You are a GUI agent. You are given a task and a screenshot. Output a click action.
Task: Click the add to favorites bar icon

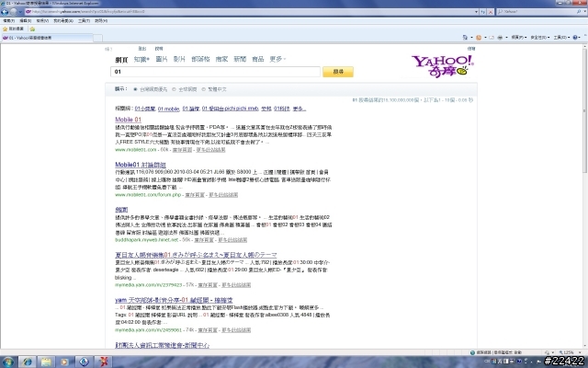[33, 29]
